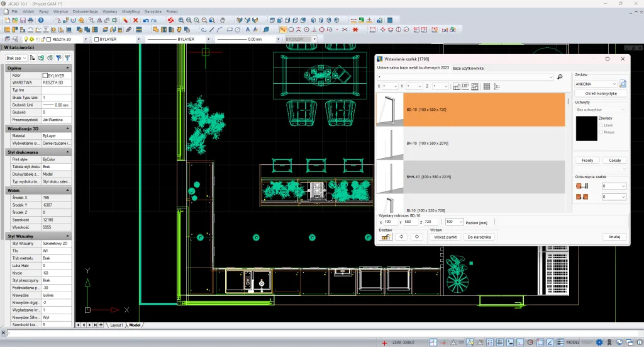Screen dimensions: 644x347
Task: Expand the Bez uchwytów handles dropdown
Action: coord(624,109)
